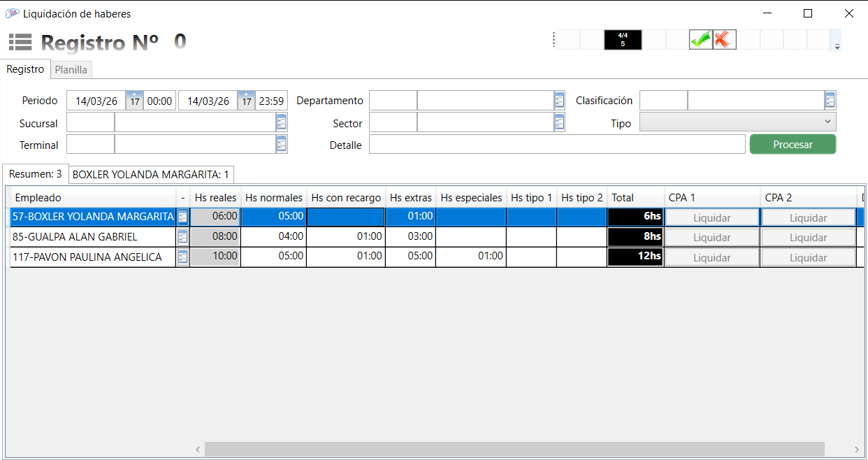Confirm with the green checkmark icon
The width and height of the screenshot is (868, 460).
[x=700, y=40]
